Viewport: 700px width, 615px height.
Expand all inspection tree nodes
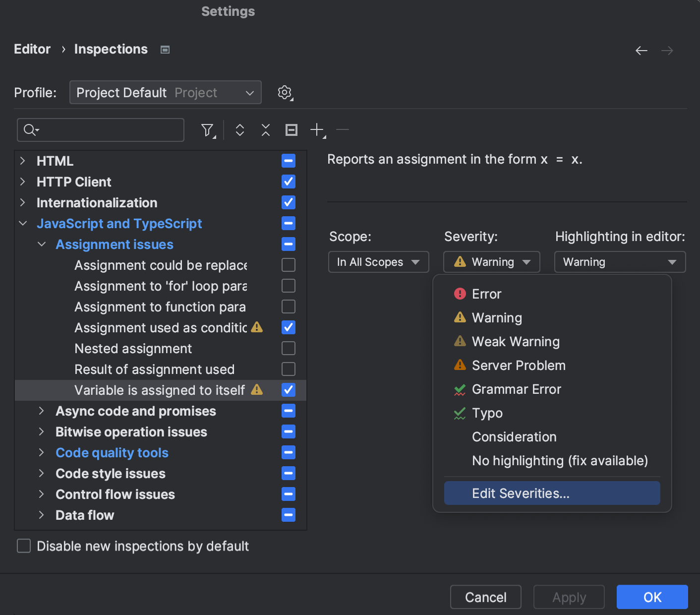pos(239,130)
